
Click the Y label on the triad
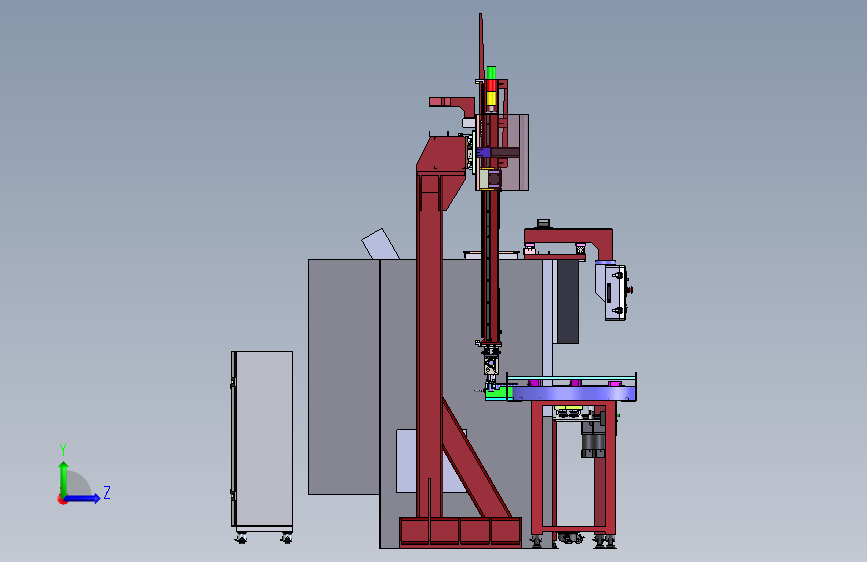point(63,449)
